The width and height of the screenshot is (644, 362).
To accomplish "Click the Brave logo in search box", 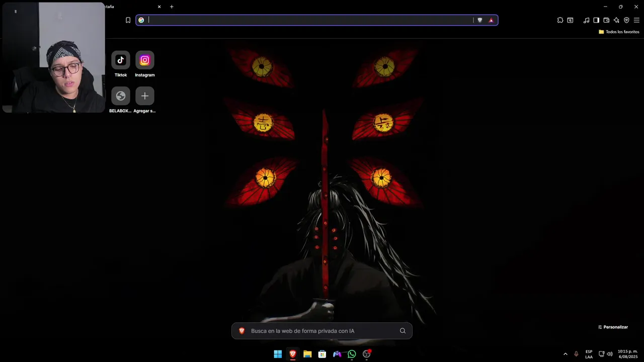I will click(x=242, y=331).
